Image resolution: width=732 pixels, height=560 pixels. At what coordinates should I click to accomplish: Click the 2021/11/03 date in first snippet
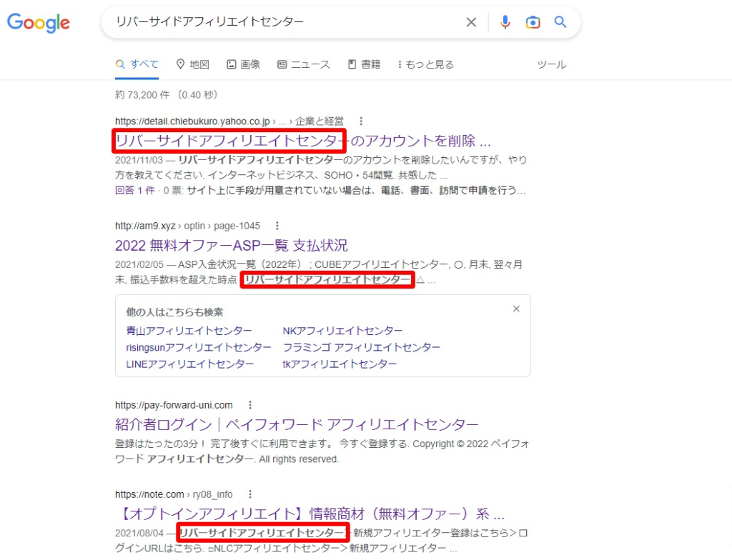(x=139, y=160)
